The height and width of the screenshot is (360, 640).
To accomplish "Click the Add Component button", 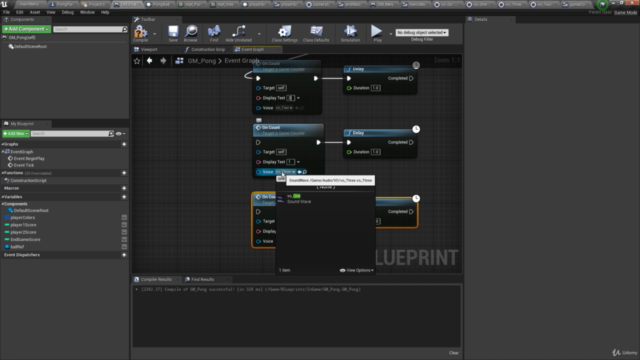I will click(x=27, y=29).
